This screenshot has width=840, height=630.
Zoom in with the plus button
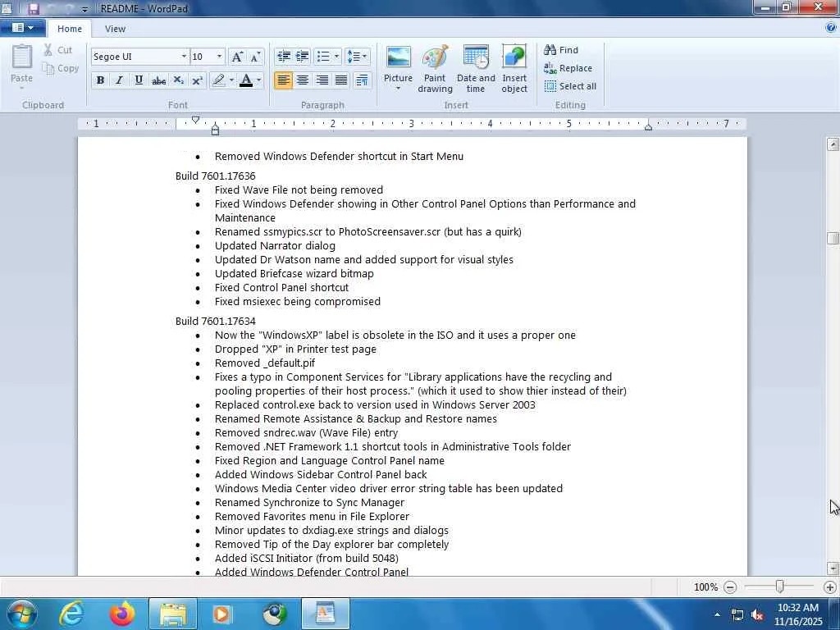click(x=830, y=587)
